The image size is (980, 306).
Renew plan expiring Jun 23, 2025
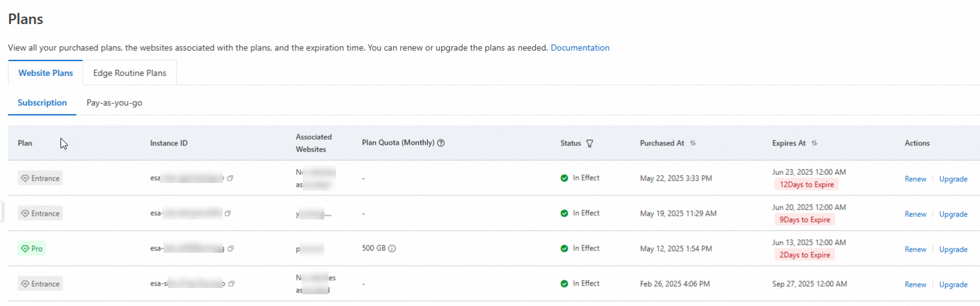tap(915, 179)
